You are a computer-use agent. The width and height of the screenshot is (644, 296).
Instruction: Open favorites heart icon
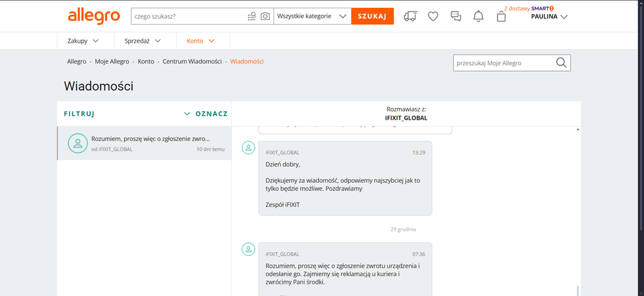(433, 16)
